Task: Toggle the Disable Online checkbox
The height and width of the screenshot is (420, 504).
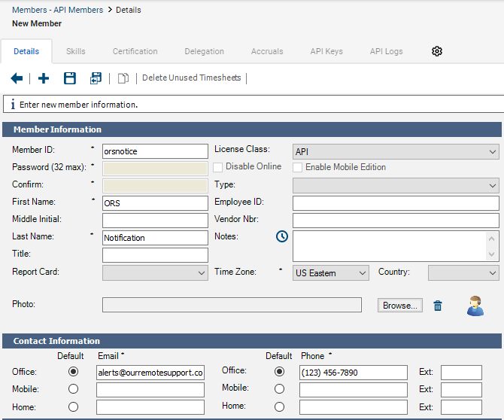Action: pyautogui.click(x=217, y=167)
